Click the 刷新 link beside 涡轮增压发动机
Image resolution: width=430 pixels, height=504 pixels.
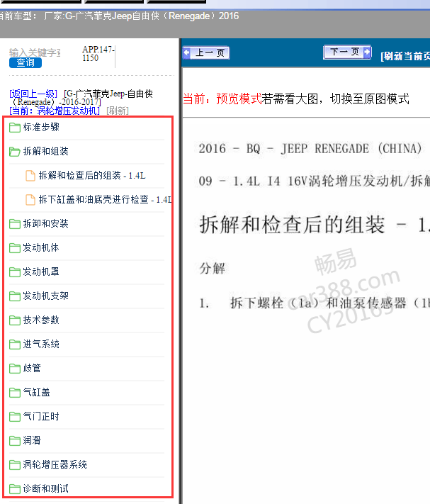pos(118,111)
